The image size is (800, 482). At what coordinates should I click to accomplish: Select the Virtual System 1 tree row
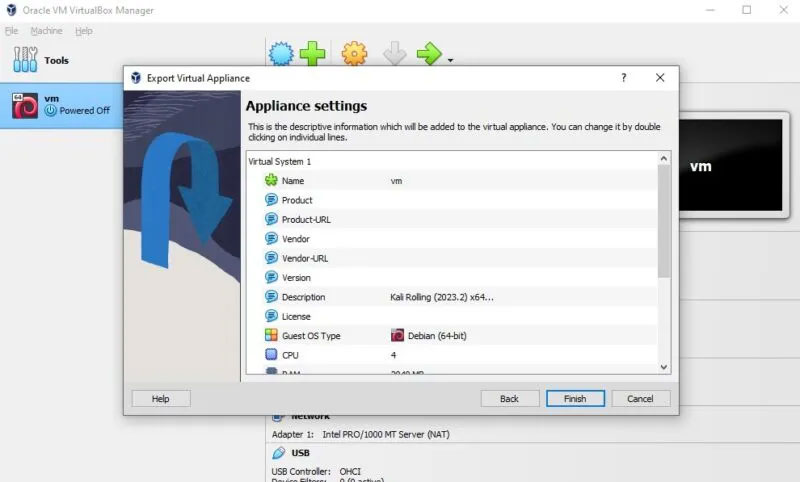(280, 161)
